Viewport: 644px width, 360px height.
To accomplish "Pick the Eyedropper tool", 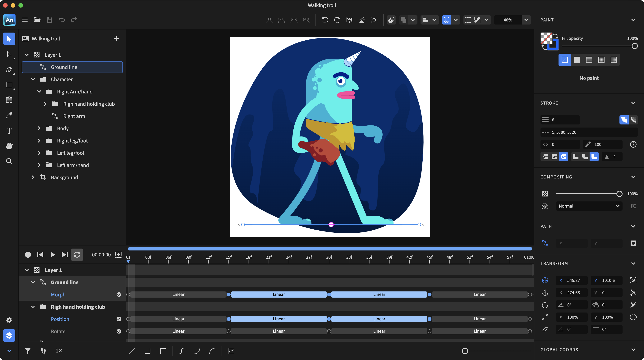I will click(9, 115).
